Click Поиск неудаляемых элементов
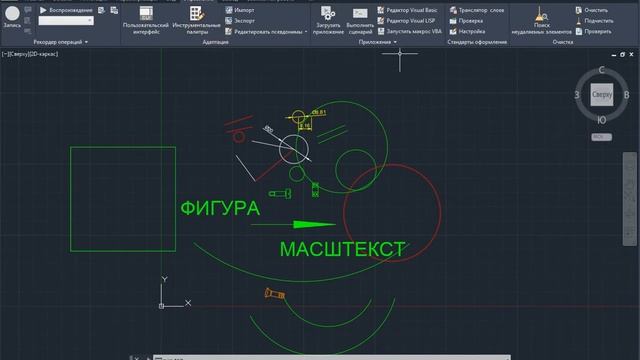 [542, 20]
